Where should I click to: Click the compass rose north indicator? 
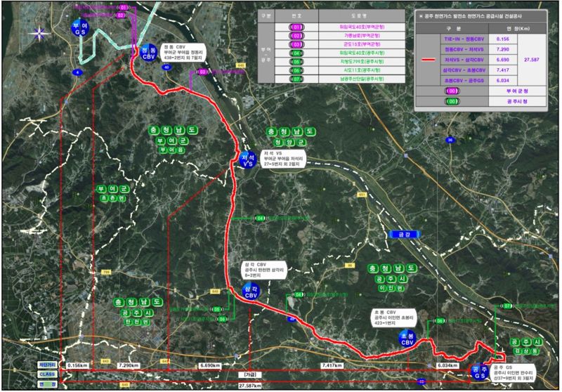[x=41, y=33]
